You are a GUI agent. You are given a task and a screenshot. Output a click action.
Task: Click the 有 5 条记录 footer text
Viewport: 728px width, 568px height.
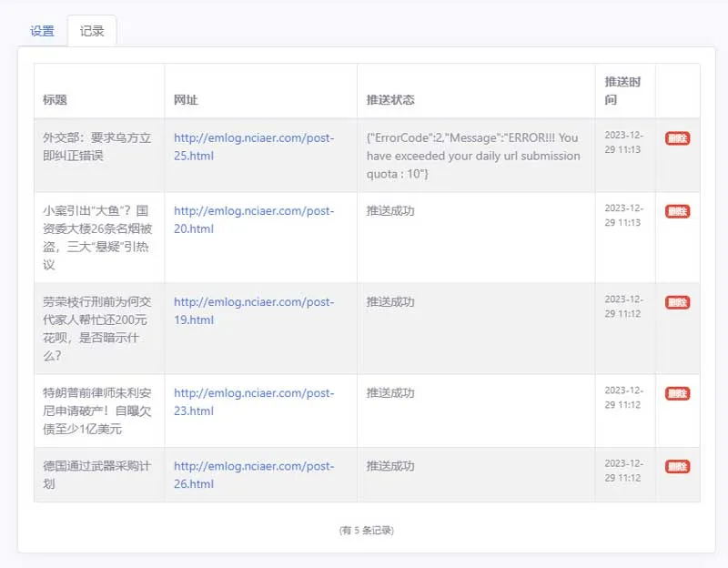pos(367,531)
